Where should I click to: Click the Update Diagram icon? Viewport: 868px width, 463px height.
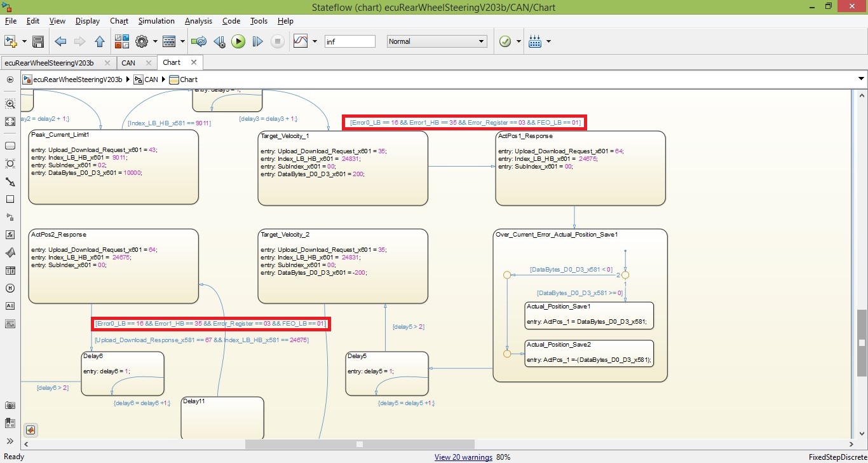point(199,41)
